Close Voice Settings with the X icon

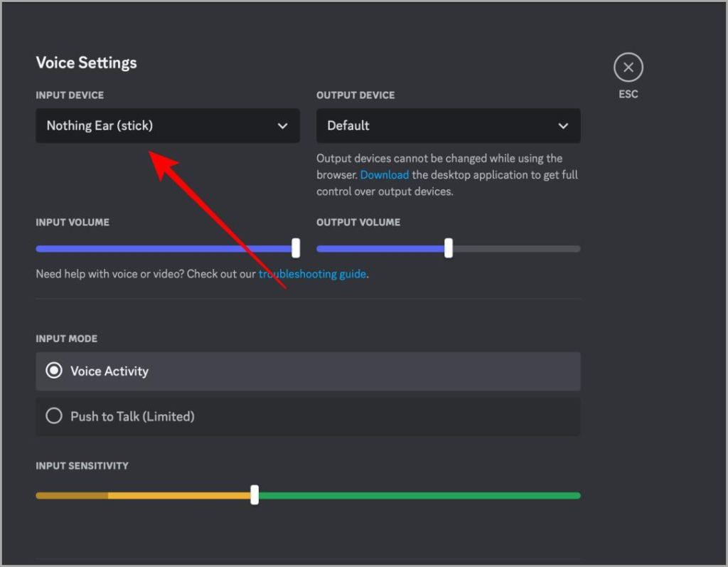point(628,68)
